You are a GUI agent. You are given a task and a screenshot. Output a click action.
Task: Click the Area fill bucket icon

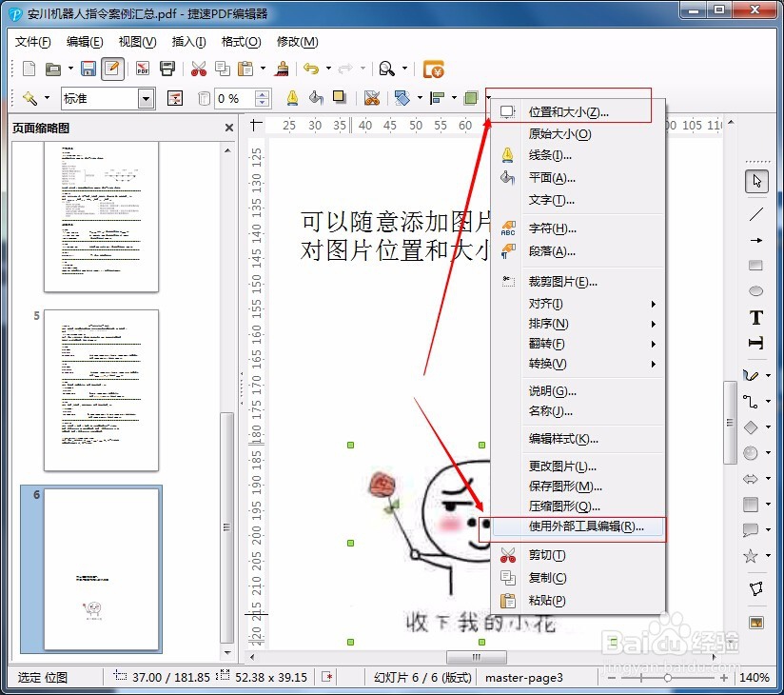pos(316,98)
